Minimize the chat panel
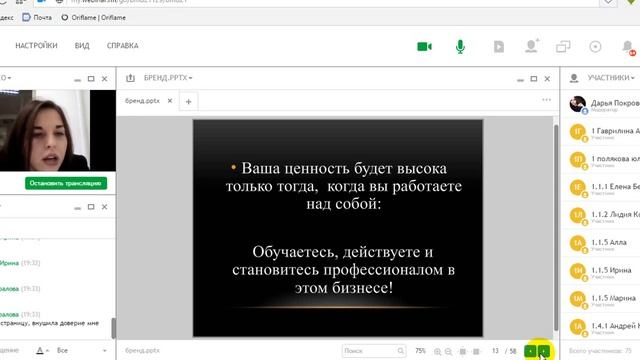The height and width of the screenshot is (360, 640). click(x=78, y=208)
